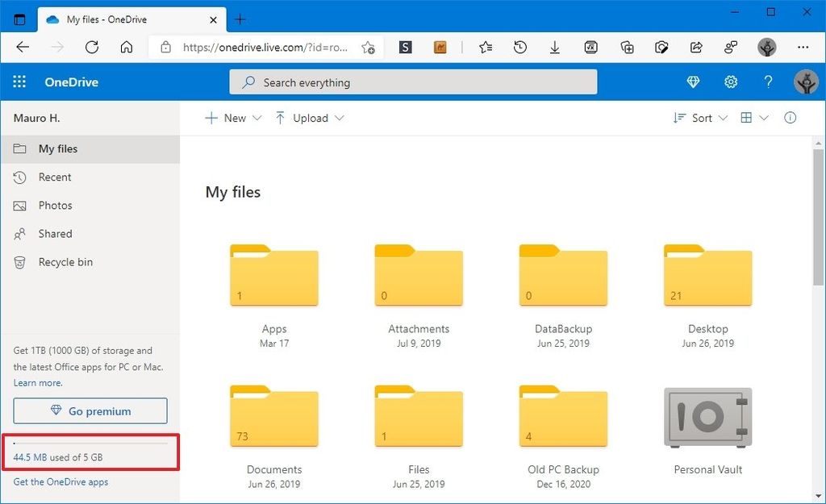The width and height of the screenshot is (826, 504).
Task: Click the Go premium button
Action: 90,410
